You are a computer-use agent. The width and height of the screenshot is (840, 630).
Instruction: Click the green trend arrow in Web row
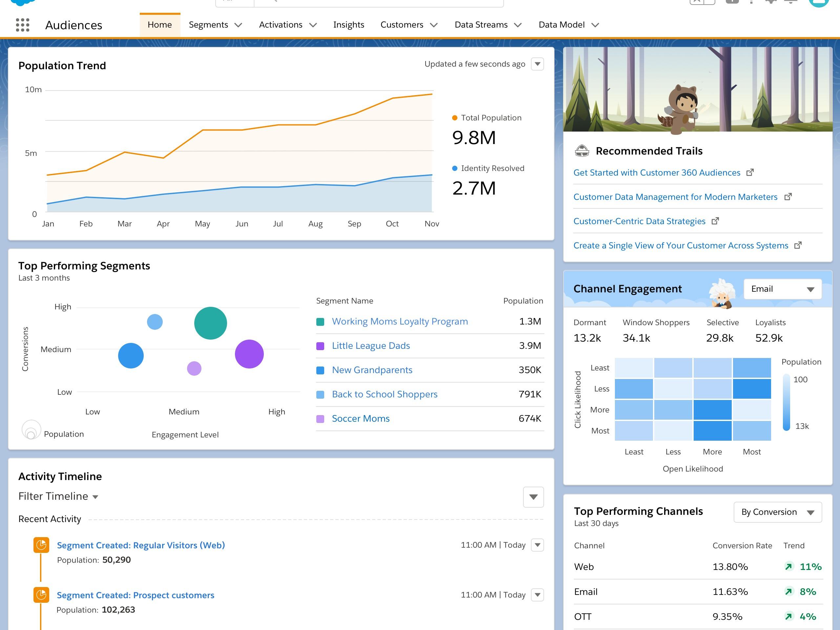pyautogui.click(x=789, y=567)
